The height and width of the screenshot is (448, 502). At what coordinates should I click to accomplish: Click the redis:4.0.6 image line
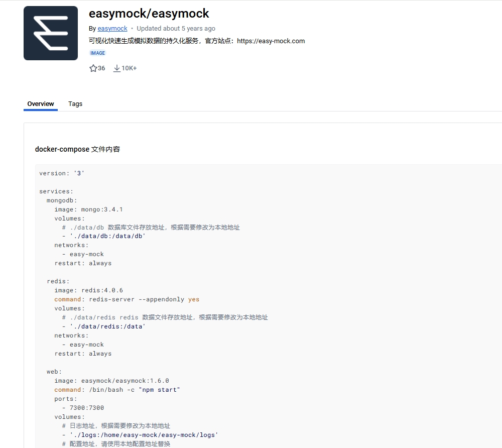click(88, 290)
